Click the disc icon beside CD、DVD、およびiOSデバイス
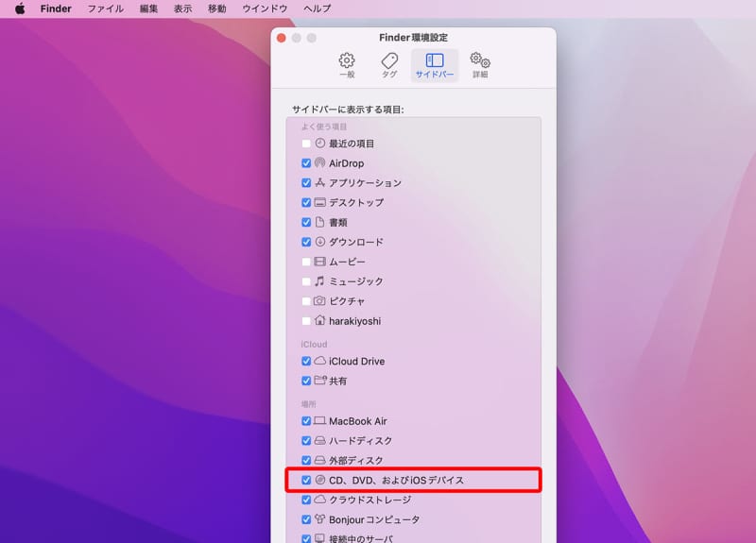 coord(319,480)
